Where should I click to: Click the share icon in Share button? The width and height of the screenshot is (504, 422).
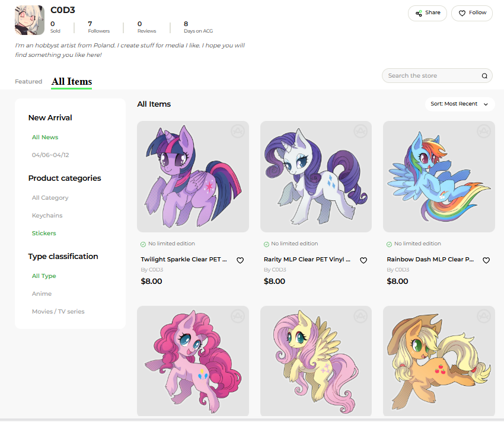point(419,13)
